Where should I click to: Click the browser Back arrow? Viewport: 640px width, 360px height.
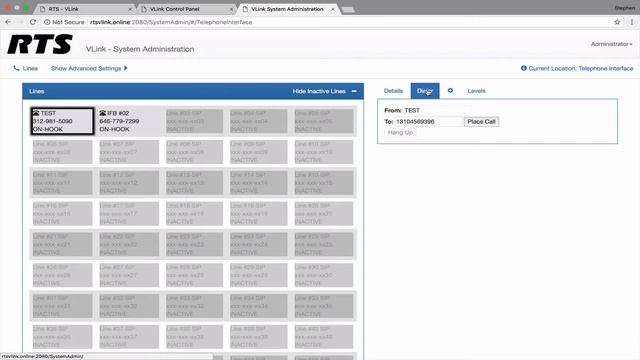8,22
